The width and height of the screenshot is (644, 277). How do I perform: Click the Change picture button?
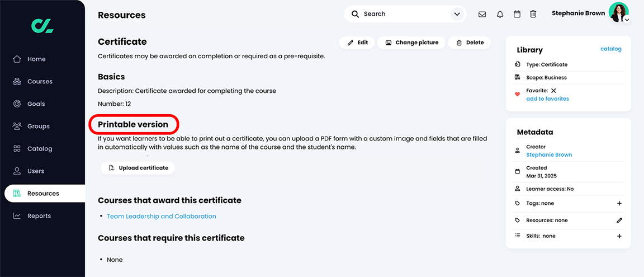click(x=411, y=43)
